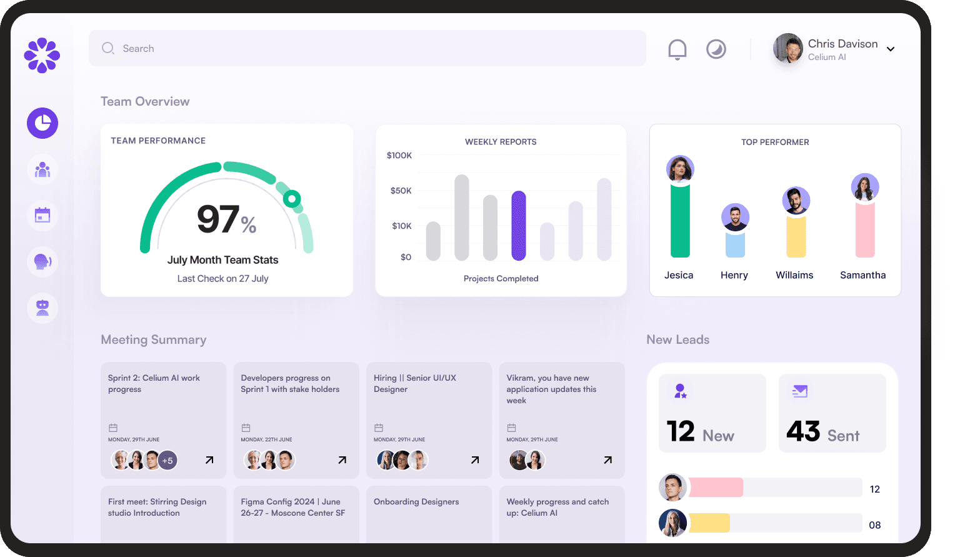Screen dimensions: 980x557
Task: Click the new leads person-star icon
Action: click(681, 391)
